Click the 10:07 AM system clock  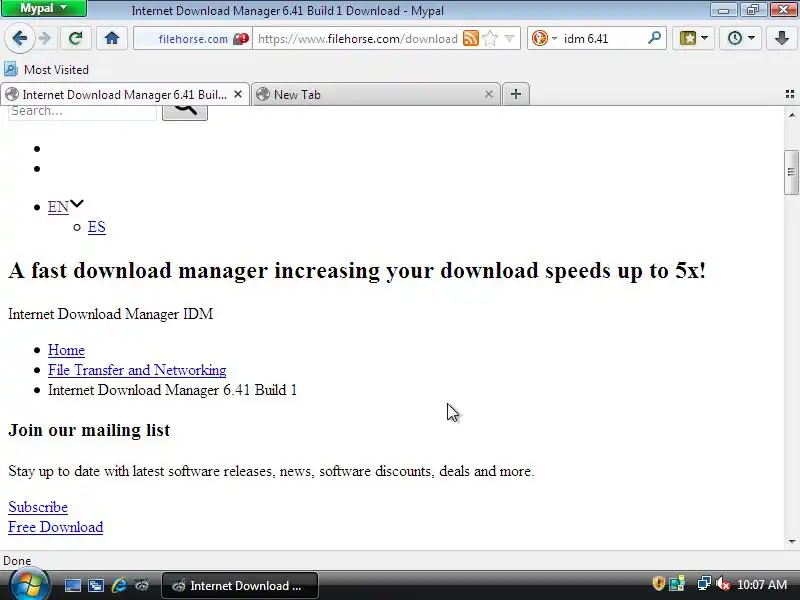click(762, 585)
